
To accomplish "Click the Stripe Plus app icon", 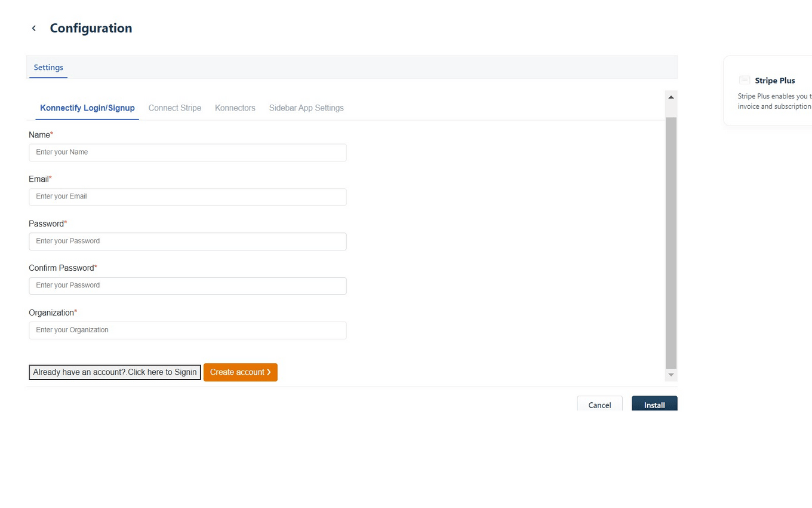I will (745, 79).
